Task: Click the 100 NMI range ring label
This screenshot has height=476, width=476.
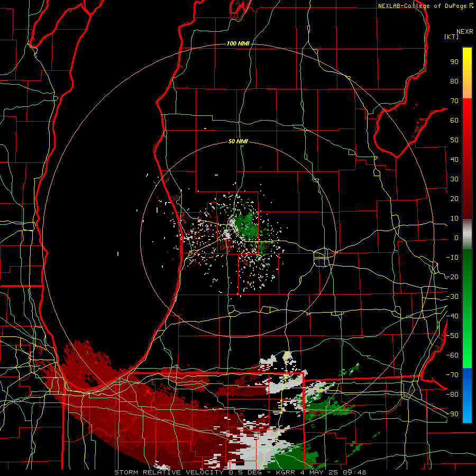Action: click(x=238, y=44)
